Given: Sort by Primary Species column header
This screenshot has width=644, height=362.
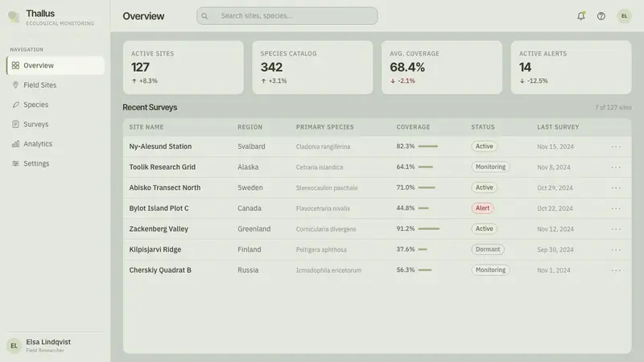Looking at the screenshot, I should (325, 127).
